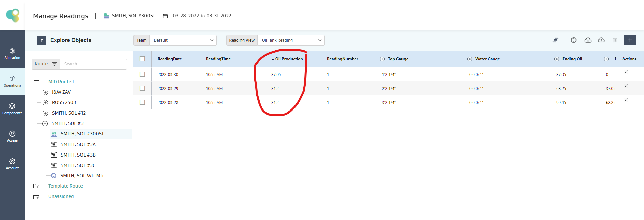The image size is (644, 220).
Task: Check the 2022-03-29 reading row checkbox
Action: [x=142, y=88]
